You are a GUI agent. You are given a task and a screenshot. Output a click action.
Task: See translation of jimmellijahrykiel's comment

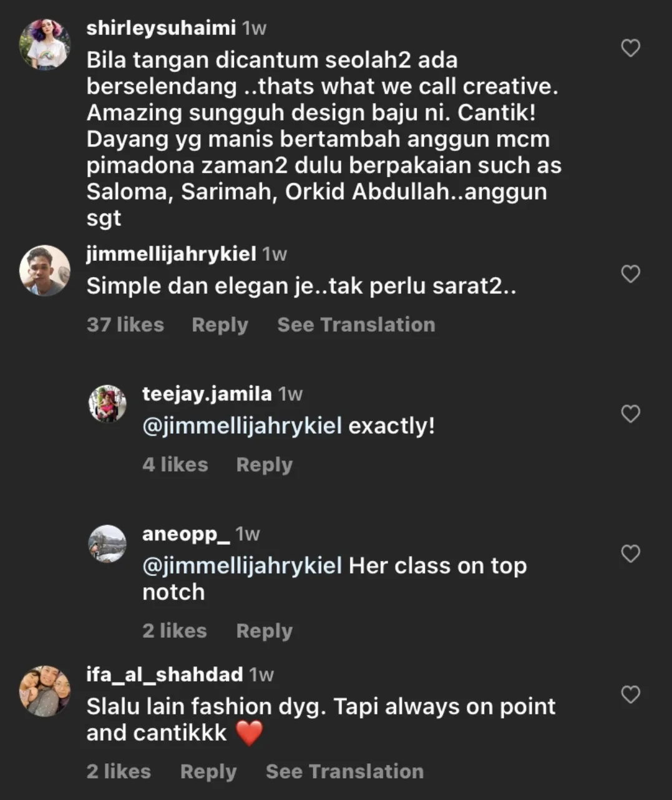(356, 325)
